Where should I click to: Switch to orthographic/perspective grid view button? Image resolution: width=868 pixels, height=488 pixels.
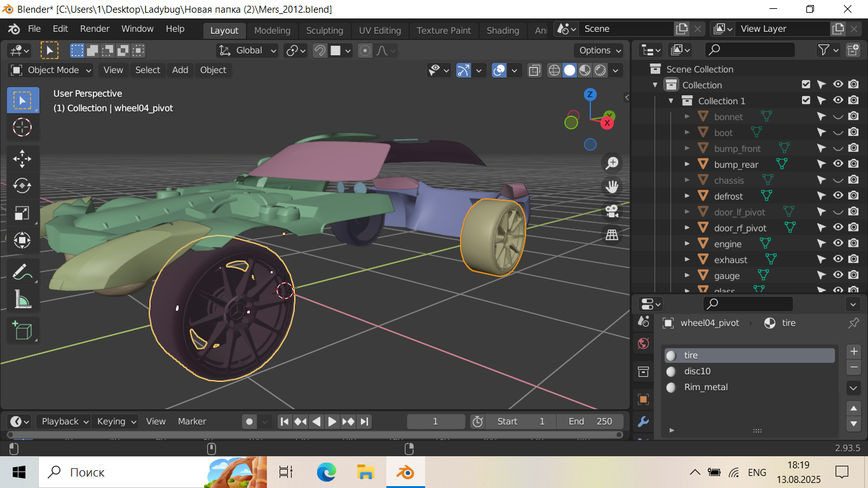(612, 235)
